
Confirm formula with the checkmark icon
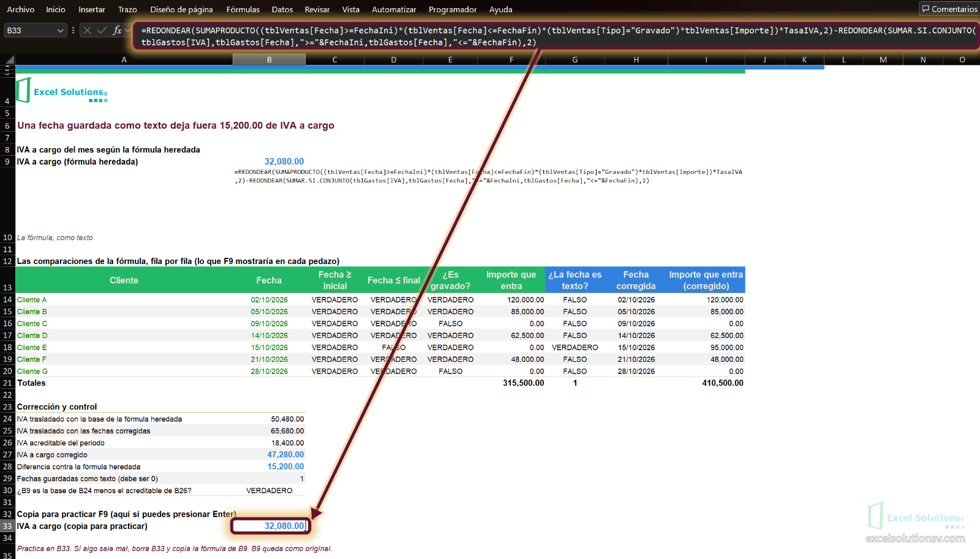click(102, 30)
